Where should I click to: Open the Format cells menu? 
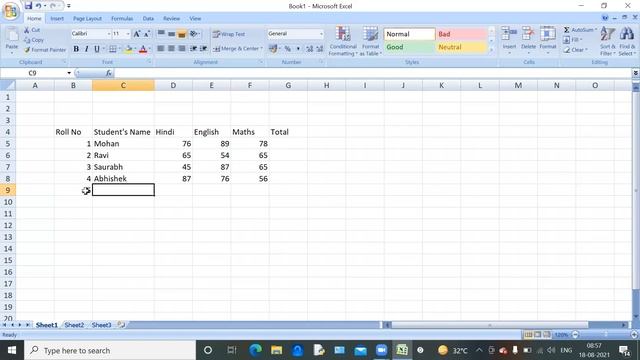tap(548, 40)
